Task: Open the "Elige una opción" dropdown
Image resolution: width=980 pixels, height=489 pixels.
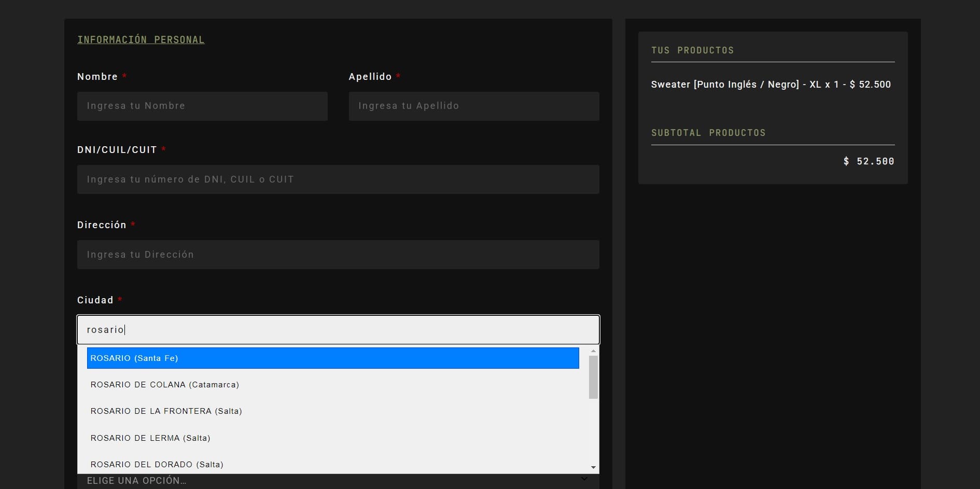Action: click(338, 481)
